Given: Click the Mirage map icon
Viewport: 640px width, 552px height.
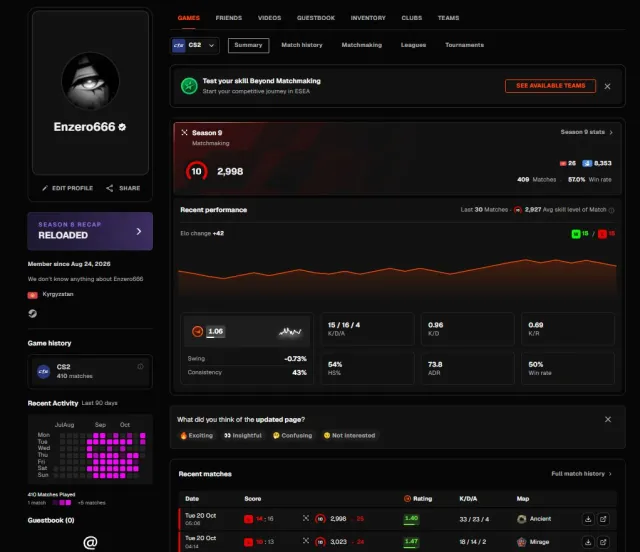Looking at the screenshot, I should 521,542.
